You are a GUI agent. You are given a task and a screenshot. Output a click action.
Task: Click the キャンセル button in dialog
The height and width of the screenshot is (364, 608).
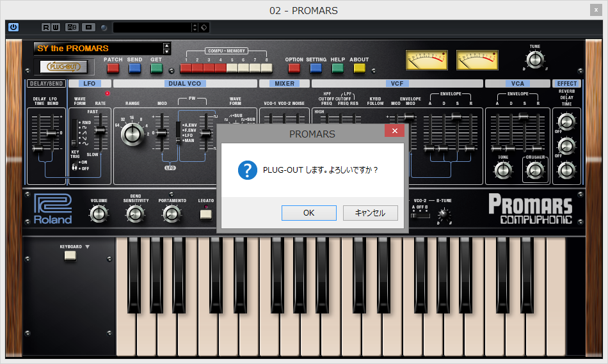(x=371, y=213)
